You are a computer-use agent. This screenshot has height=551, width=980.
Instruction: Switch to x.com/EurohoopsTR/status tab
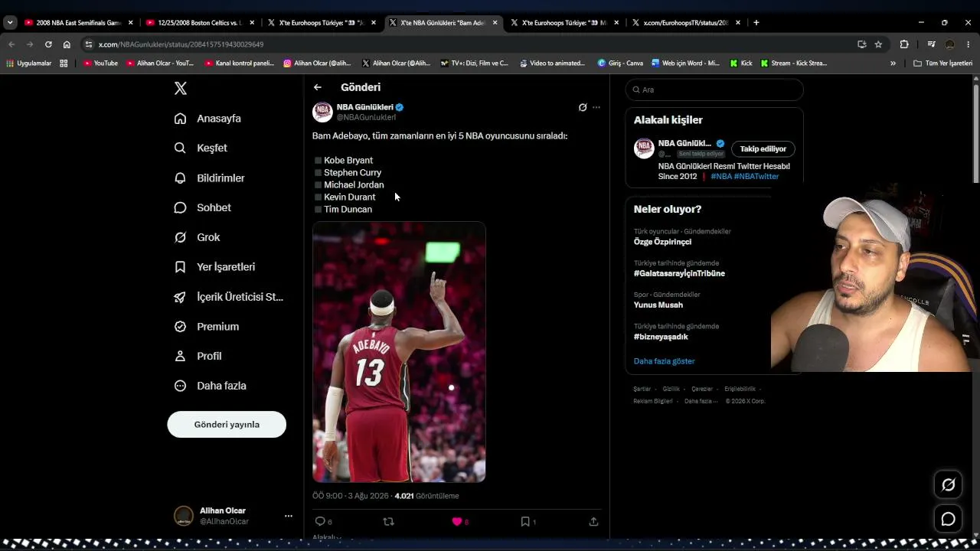tap(686, 23)
